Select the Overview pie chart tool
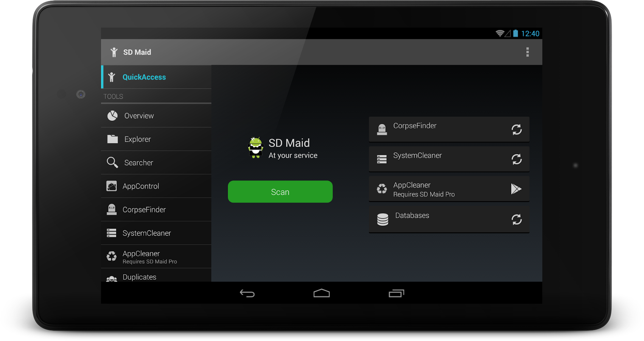 (x=138, y=116)
